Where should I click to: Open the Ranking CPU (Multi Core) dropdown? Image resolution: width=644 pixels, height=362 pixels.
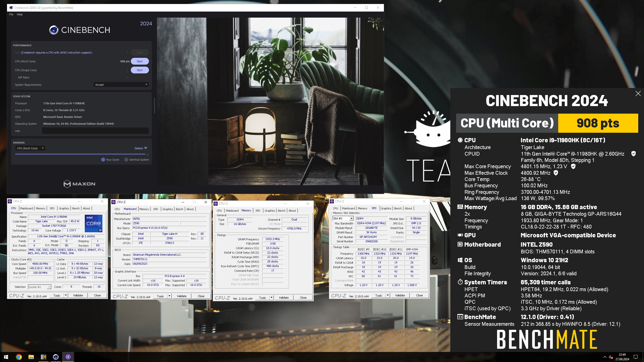click(30, 148)
